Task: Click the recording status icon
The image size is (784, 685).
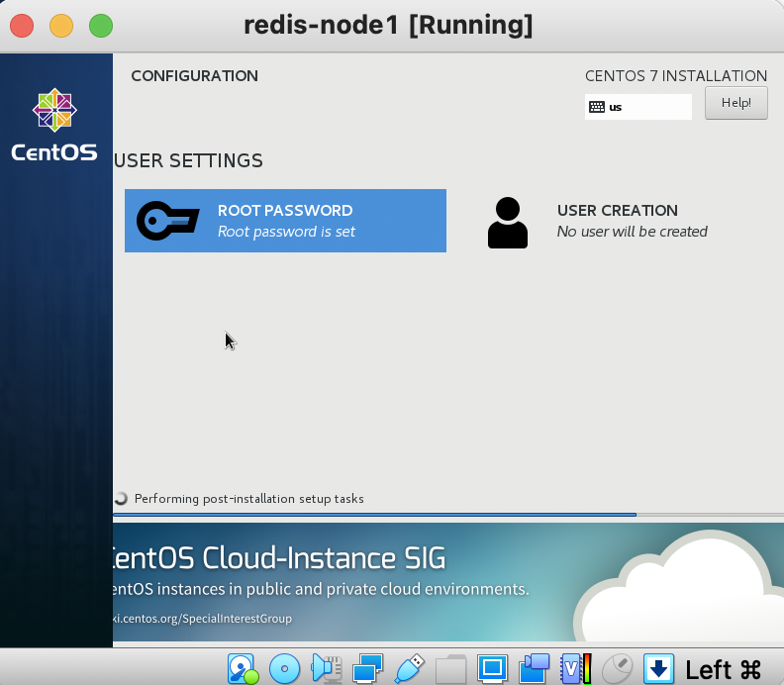Action: [x=534, y=668]
